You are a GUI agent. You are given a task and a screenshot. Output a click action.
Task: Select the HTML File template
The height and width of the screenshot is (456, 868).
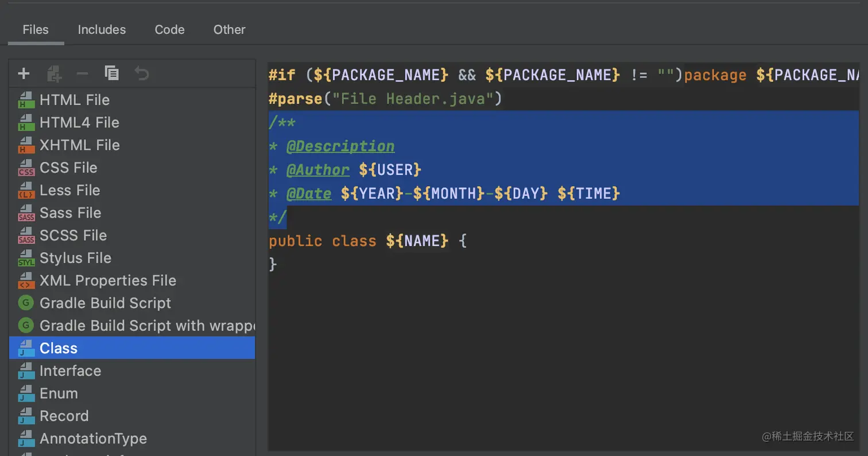click(x=132, y=100)
